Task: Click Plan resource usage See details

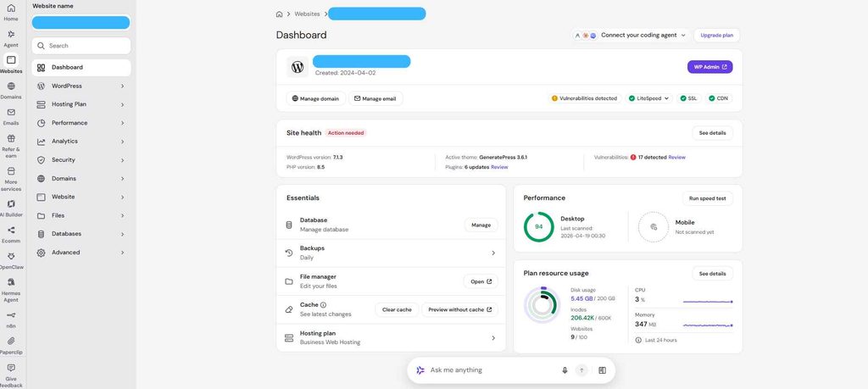Action: [712, 274]
